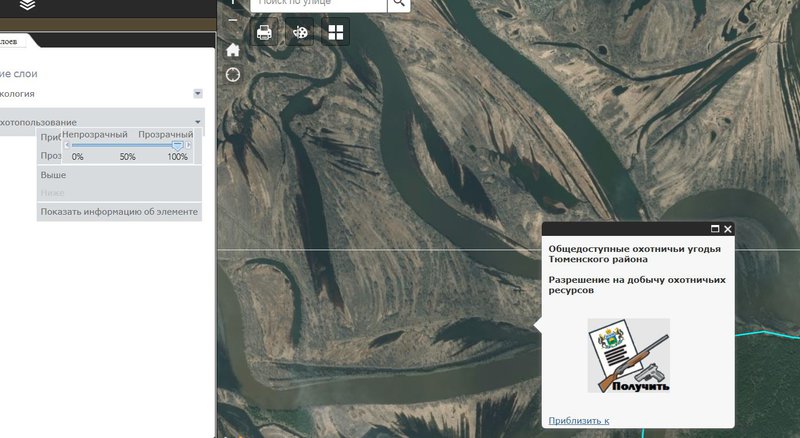
Task: Activate the my-location crosshair icon
Action: coord(233,74)
